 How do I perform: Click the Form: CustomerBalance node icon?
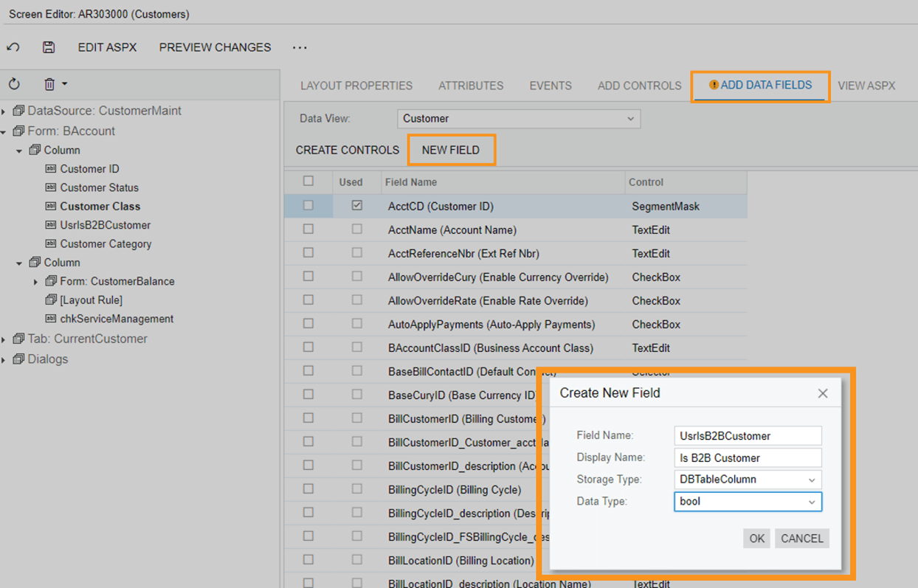pos(51,281)
